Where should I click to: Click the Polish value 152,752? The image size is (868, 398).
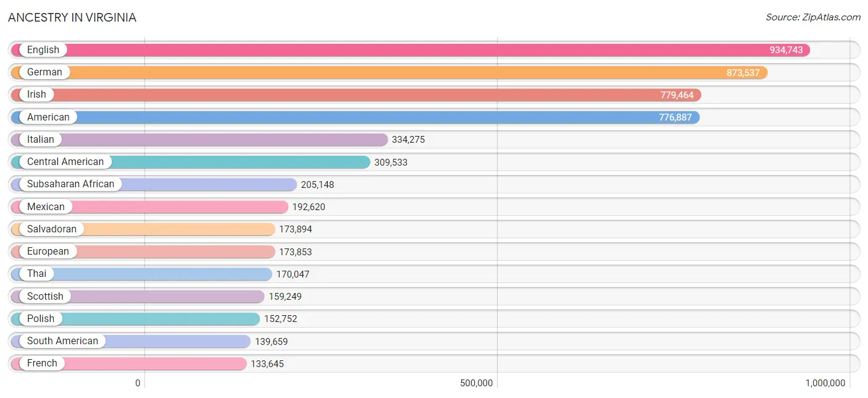(280, 319)
